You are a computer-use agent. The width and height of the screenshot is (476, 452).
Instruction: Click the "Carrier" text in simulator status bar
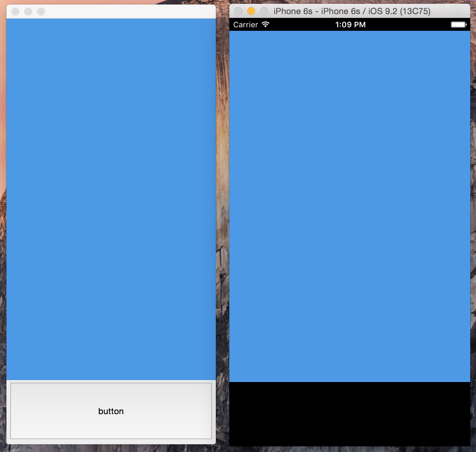point(246,25)
